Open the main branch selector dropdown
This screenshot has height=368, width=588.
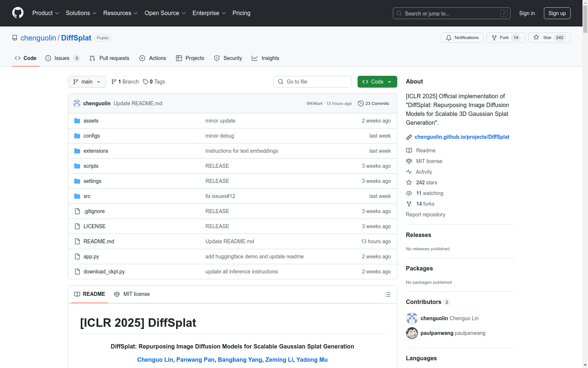tap(87, 82)
